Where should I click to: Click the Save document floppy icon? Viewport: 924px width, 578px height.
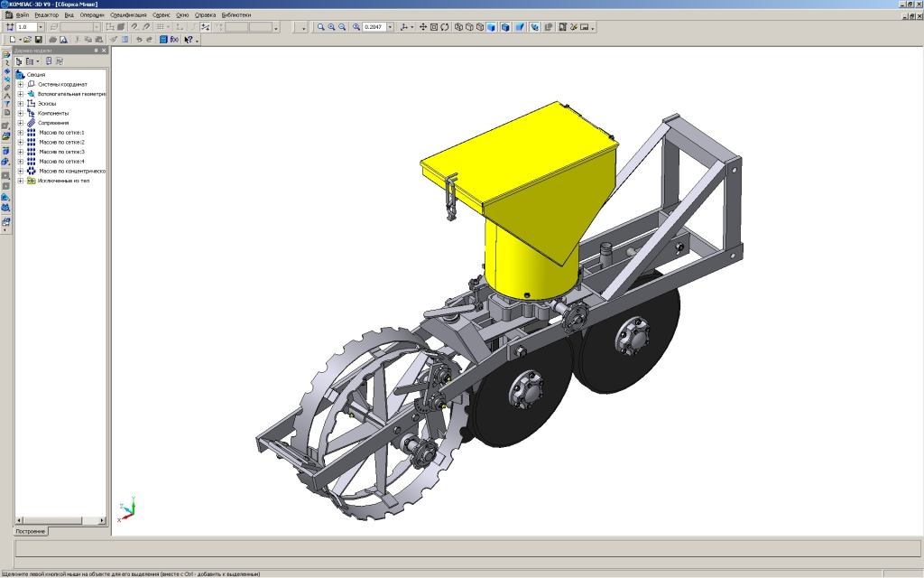pyautogui.click(x=39, y=40)
